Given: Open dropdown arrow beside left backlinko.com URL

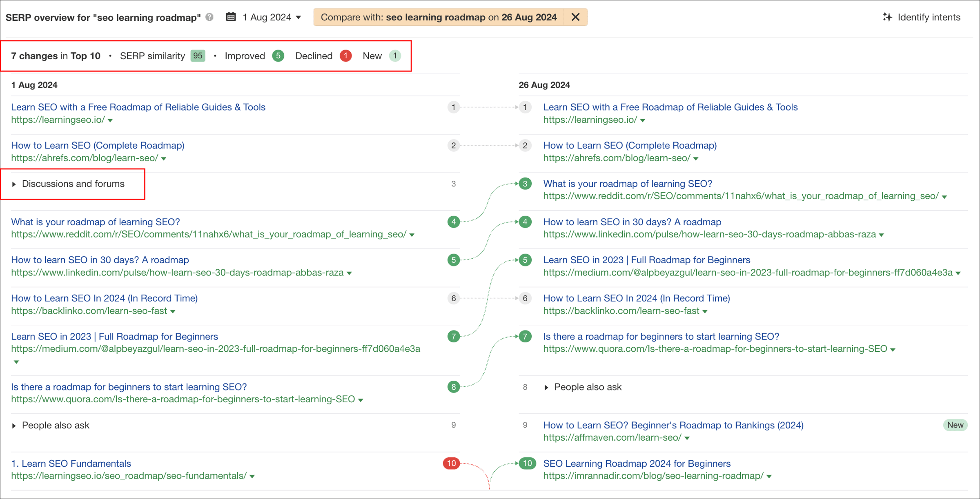Looking at the screenshot, I should coord(173,311).
